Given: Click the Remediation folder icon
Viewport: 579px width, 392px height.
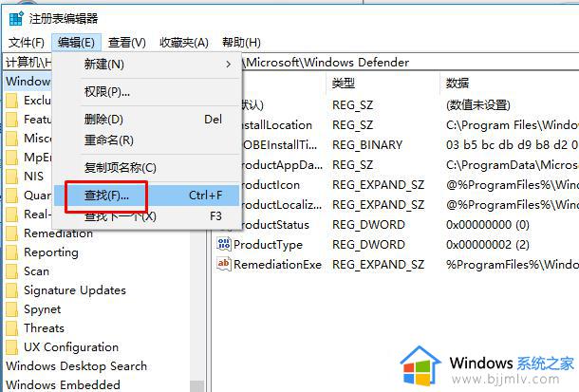Looking at the screenshot, I should click(11, 233).
